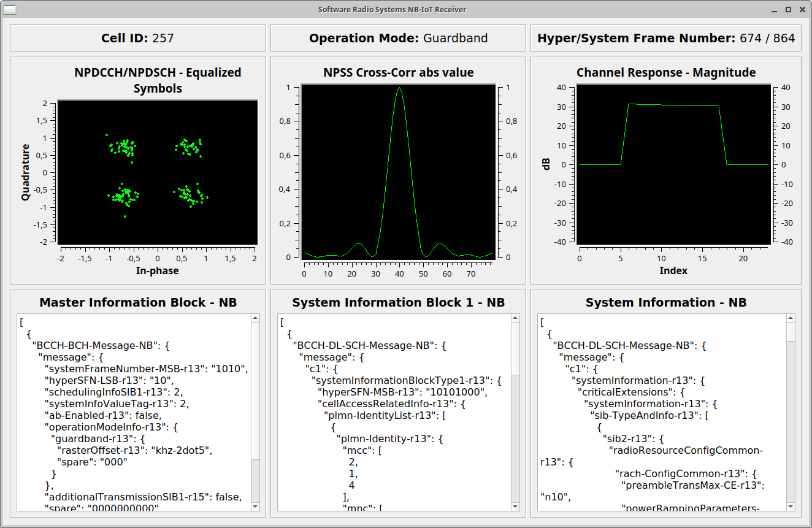812x528 pixels.
Task: Open the window menu icon in title bar
Action: (10, 9)
